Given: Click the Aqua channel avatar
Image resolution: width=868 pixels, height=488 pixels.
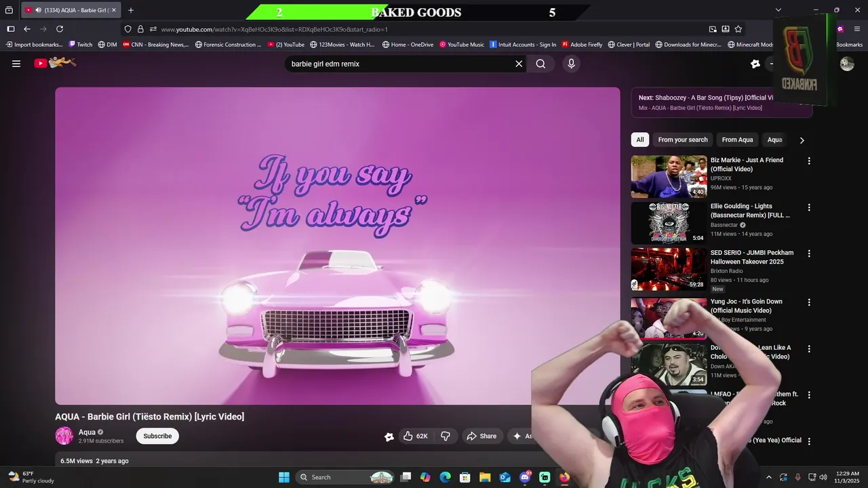Looking at the screenshot, I should pos(64,436).
